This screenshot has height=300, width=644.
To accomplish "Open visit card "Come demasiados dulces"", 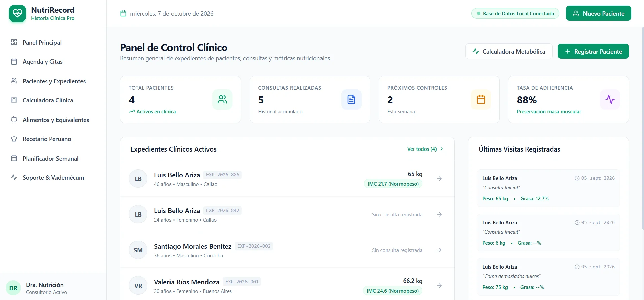I will tap(548, 277).
